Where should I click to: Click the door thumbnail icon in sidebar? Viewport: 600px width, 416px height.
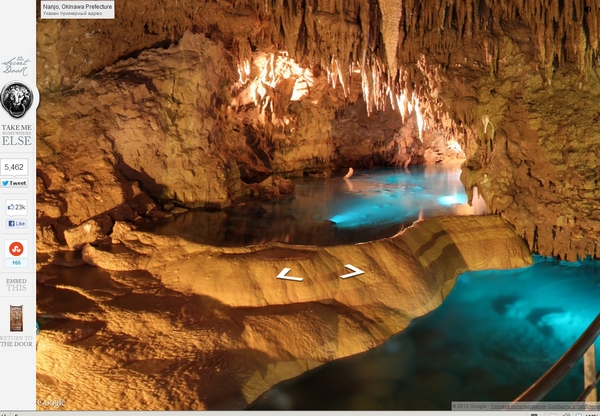[16, 318]
